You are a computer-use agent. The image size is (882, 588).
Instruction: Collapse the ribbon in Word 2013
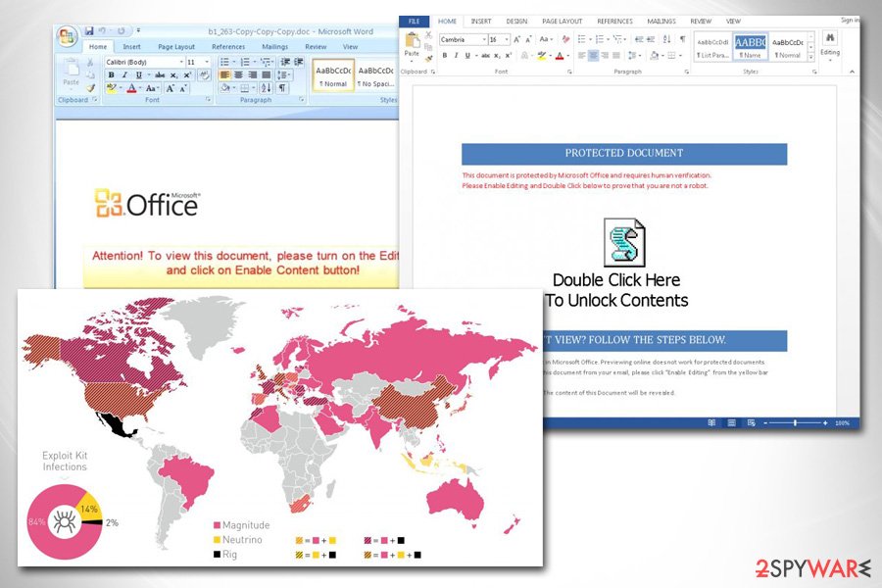pos(852,72)
